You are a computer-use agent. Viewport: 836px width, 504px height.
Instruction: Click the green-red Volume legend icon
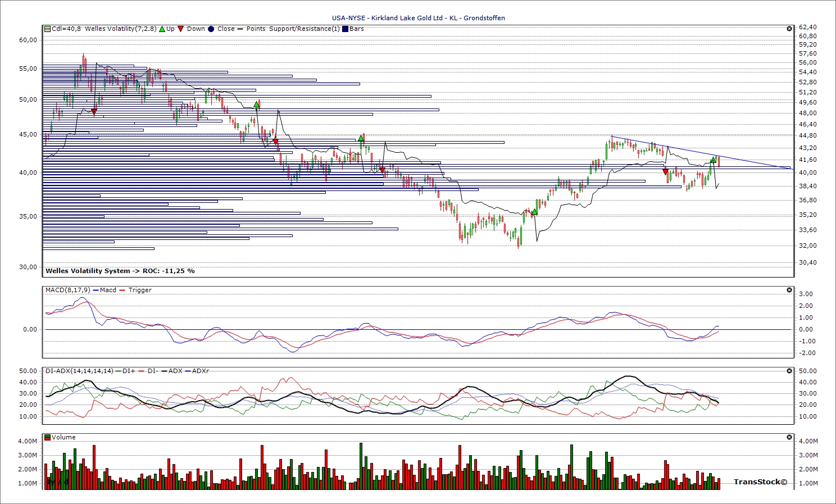point(48,437)
